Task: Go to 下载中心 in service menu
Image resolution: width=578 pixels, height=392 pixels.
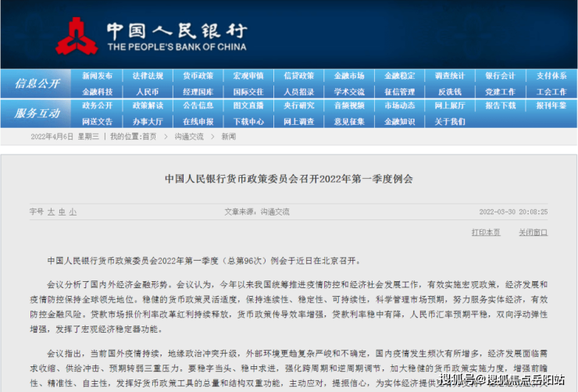Action: (x=248, y=121)
